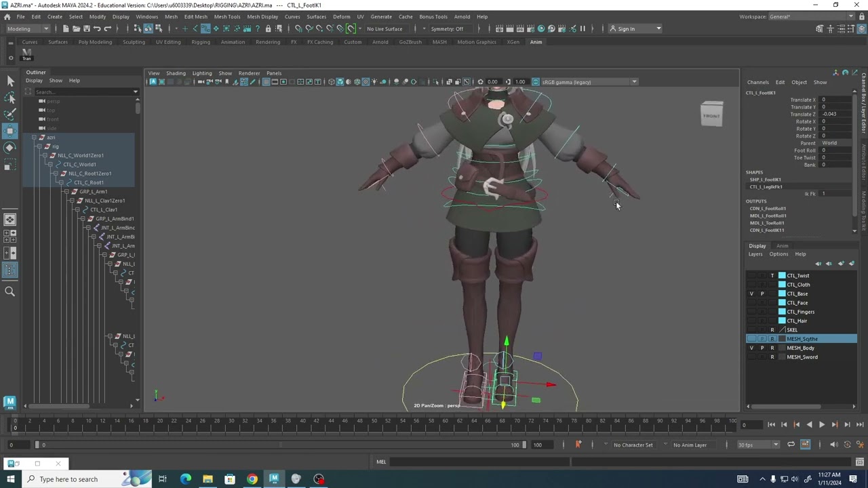Click the help question mark icon on status line
Viewport: 868px width, 488px height.
tap(258, 28)
